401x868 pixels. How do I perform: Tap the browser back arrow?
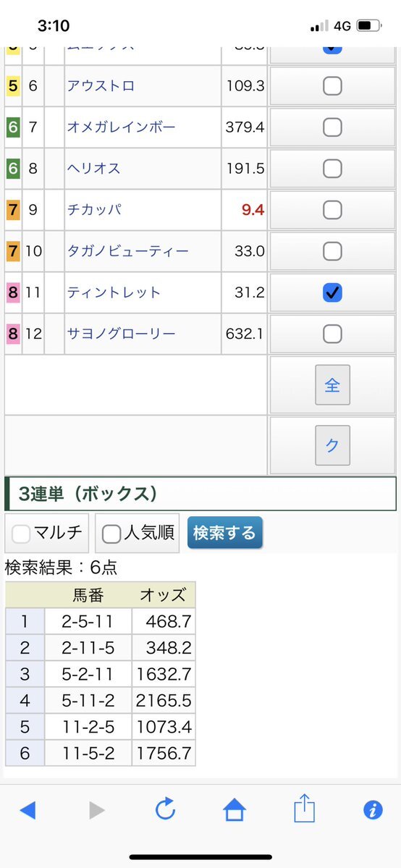[x=28, y=811]
